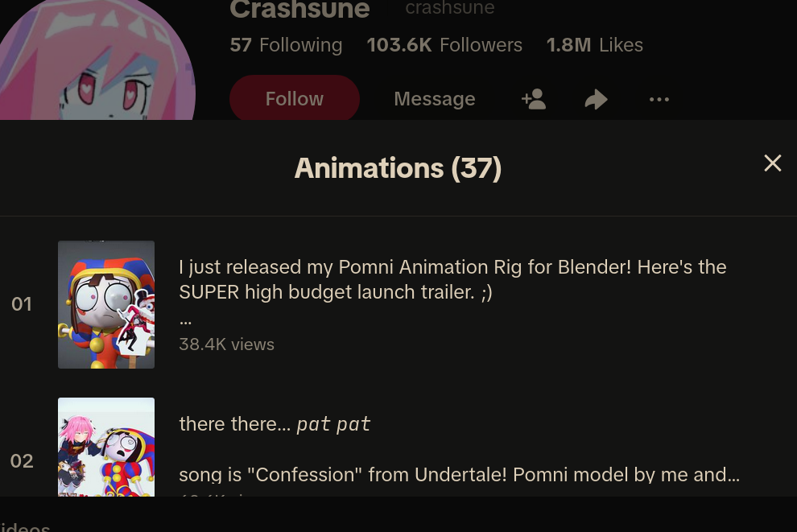View the 57 Following list
This screenshot has height=532, width=797.
point(286,45)
